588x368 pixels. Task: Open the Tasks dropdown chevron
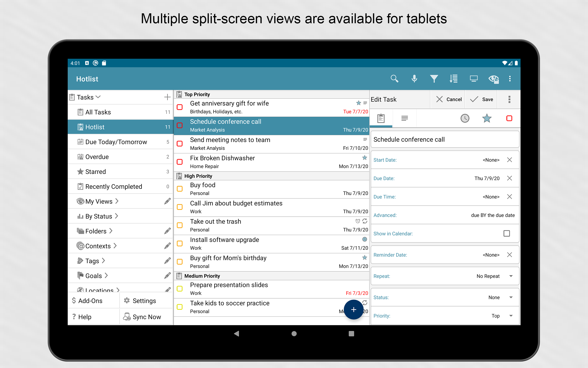98,97
